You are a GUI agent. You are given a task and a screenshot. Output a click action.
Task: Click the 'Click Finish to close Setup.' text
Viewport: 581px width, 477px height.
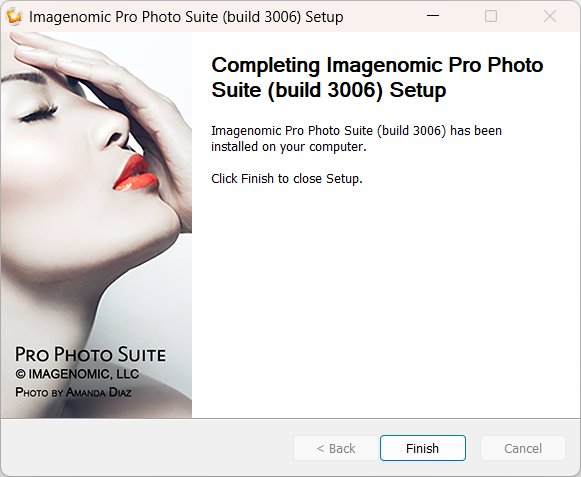pos(287,179)
